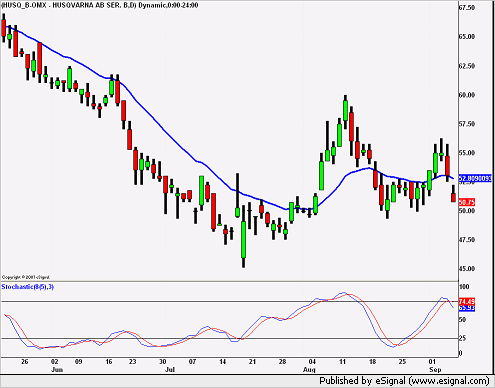Click the blue 65.93 stochastic value tag
The width and height of the screenshot is (495, 388).
click(467, 308)
